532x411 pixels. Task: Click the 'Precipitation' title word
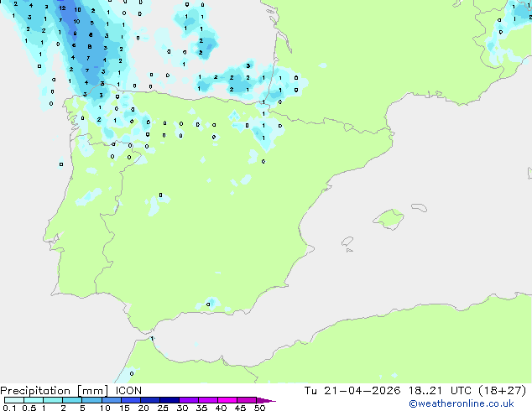[35, 391]
